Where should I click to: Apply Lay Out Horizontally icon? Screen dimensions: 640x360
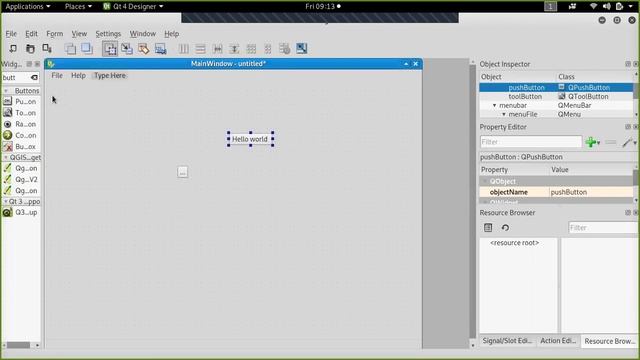coord(184,49)
